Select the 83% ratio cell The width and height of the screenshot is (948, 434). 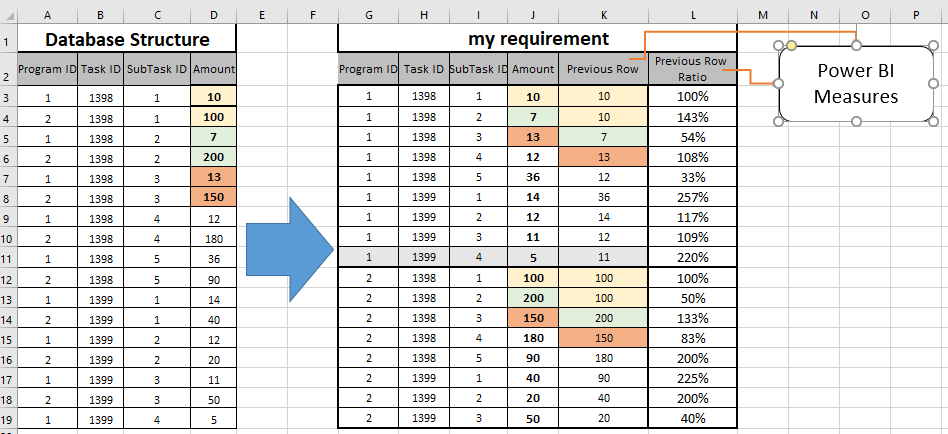693,338
